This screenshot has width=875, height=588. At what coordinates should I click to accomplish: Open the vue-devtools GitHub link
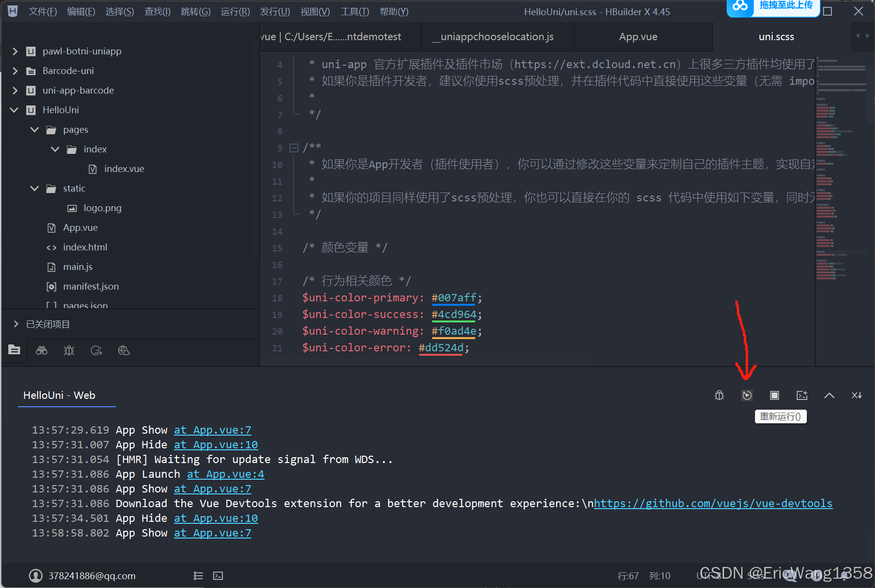(713, 503)
